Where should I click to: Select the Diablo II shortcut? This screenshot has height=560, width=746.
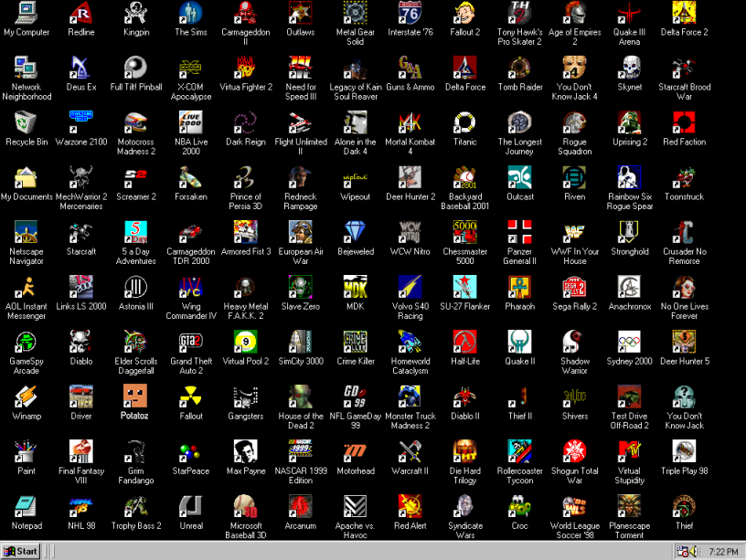pos(464,397)
